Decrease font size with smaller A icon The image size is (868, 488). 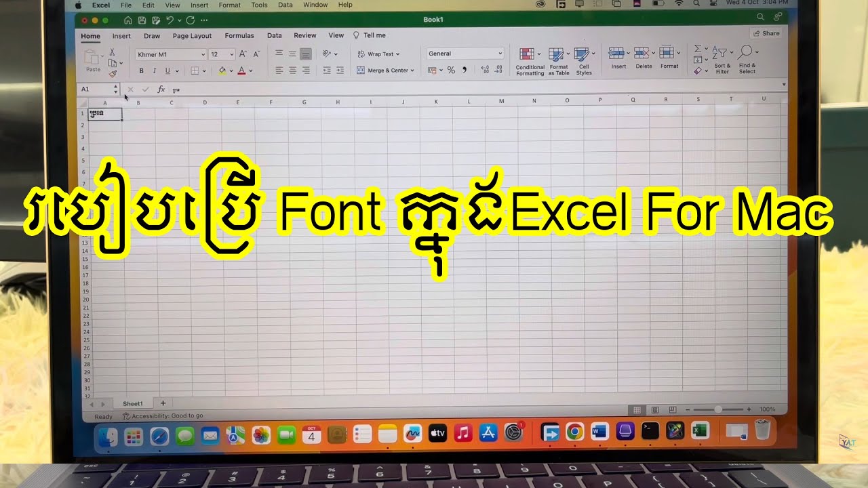256,54
